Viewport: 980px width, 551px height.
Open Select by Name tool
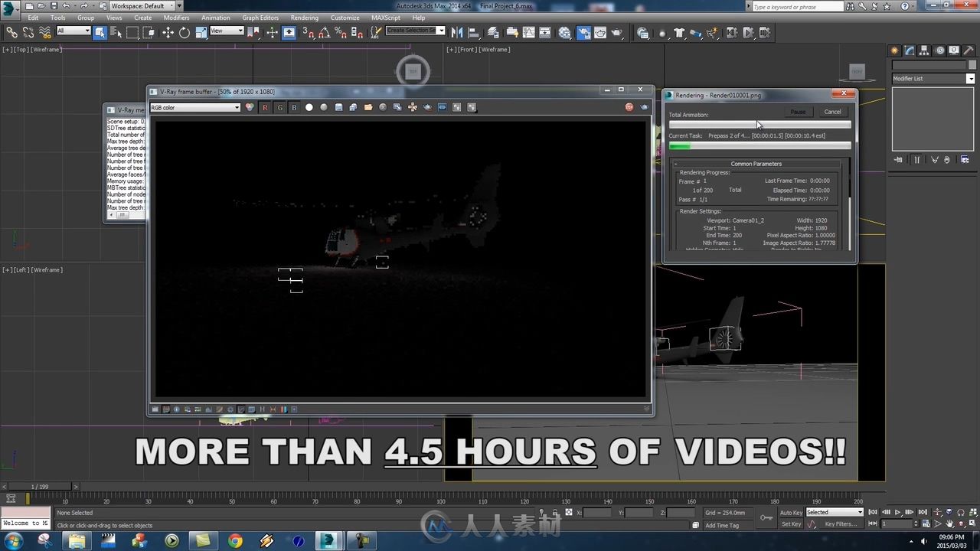pyautogui.click(x=116, y=33)
